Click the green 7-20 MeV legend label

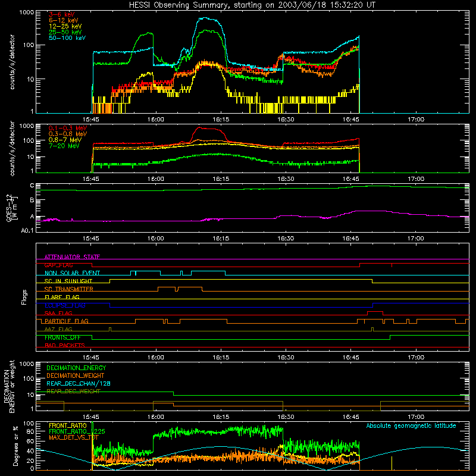point(64,146)
